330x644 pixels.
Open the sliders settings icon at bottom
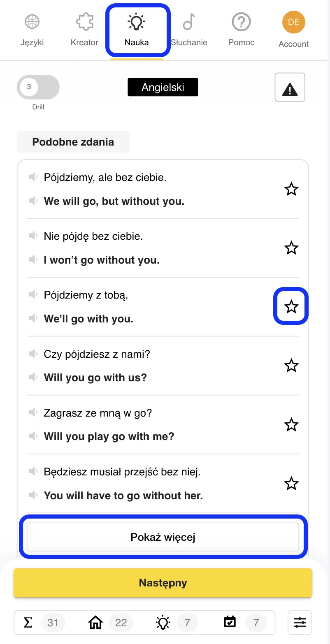click(x=300, y=623)
